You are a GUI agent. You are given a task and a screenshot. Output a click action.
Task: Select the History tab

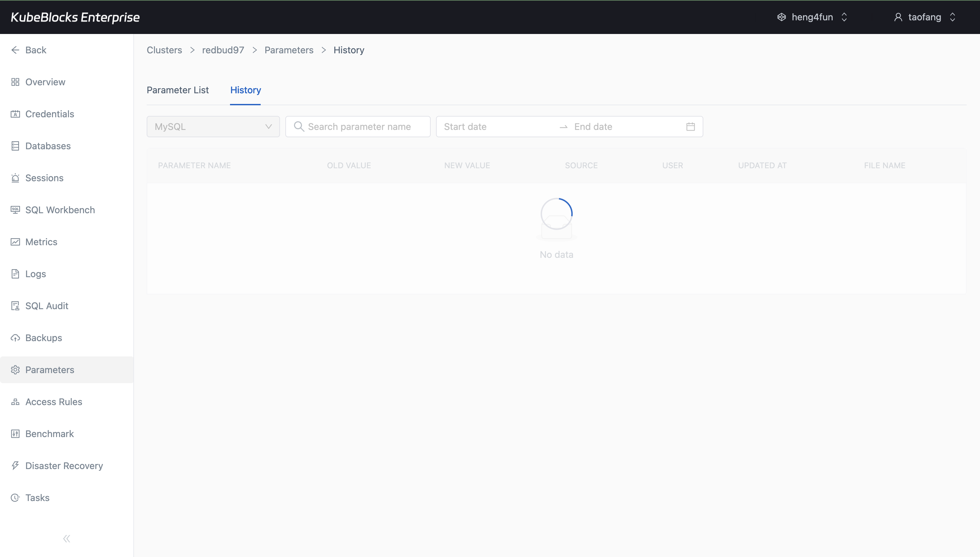click(x=245, y=90)
